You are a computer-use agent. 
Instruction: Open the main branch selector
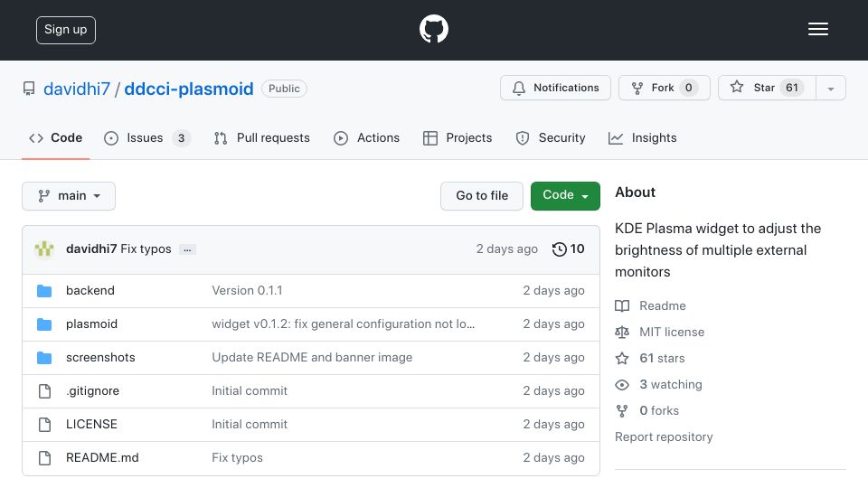pos(69,196)
